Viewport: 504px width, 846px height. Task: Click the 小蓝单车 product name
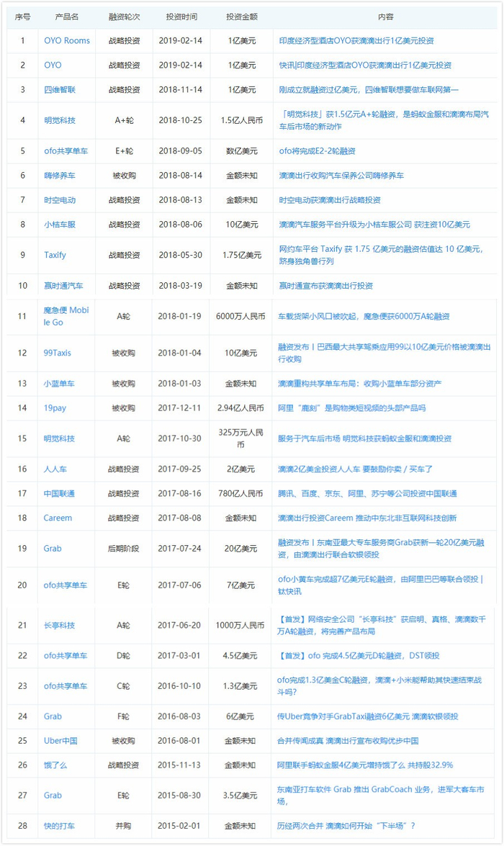pyautogui.click(x=59, y=384)
